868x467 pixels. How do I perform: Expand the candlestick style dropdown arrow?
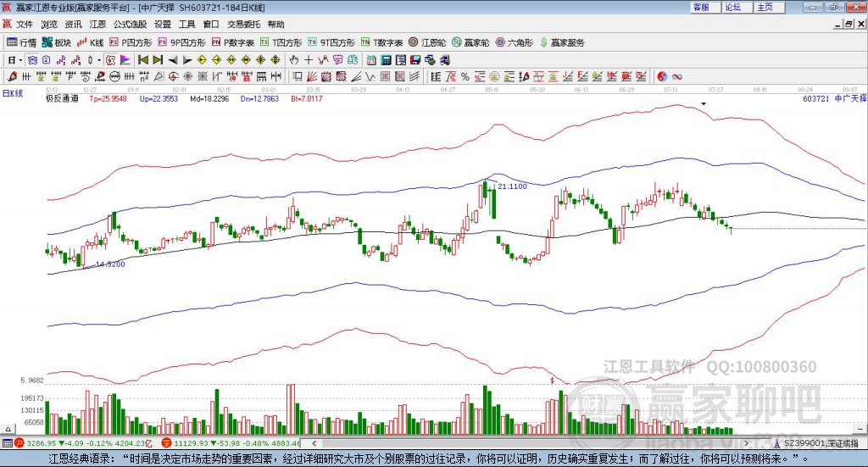(99, 60)
